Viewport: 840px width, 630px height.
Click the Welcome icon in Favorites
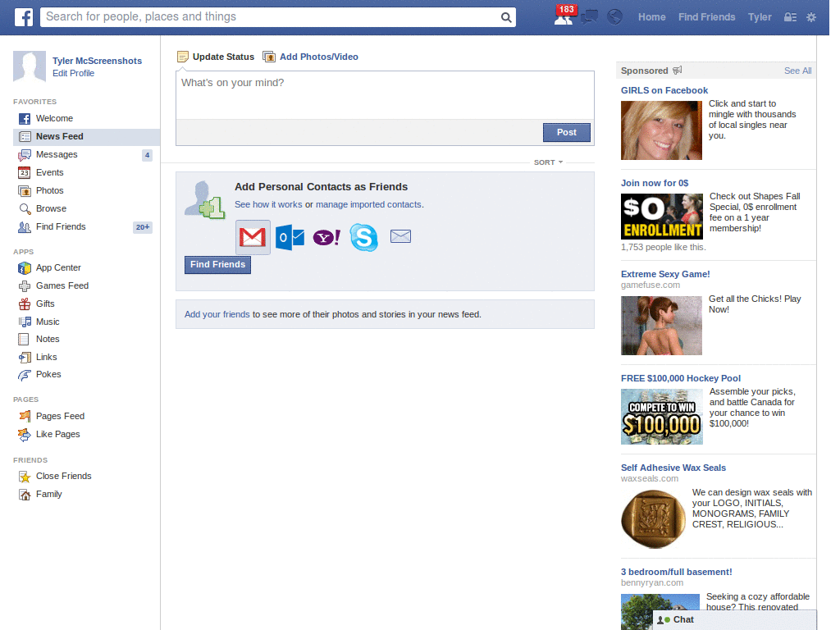pos(25,119)
